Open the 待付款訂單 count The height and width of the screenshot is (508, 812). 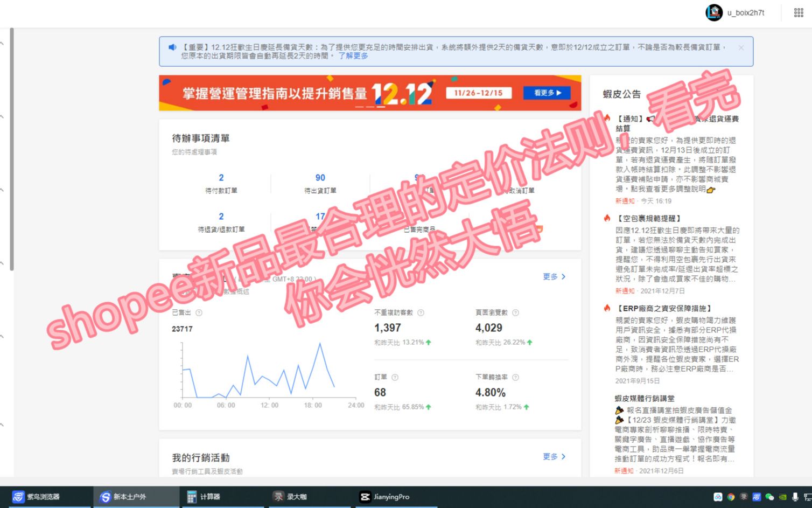pyautogui.click(x=221, y=178)
